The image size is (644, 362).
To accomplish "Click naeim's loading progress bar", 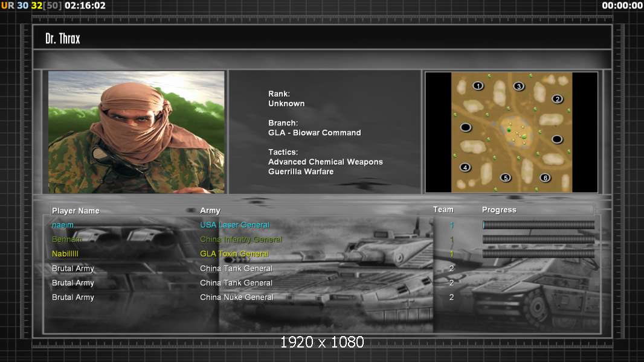I will pyautogui.click(x=538, y=224).
